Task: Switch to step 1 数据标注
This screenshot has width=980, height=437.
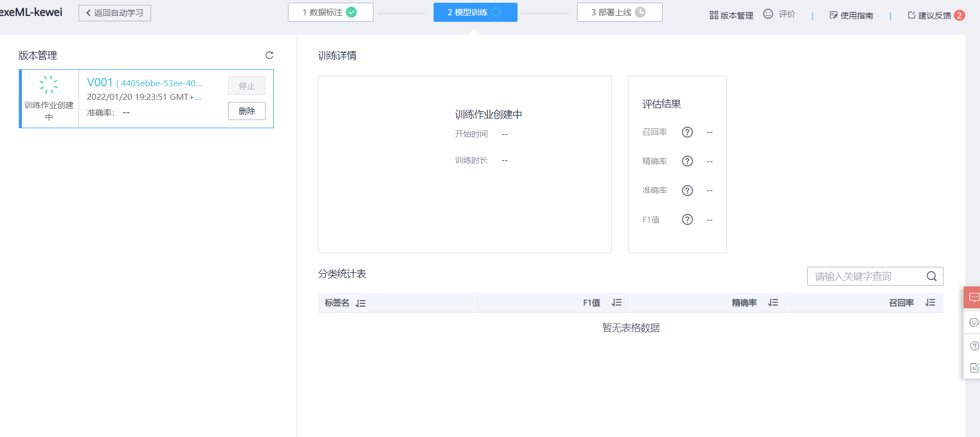Action: click(x=330, y=12)
